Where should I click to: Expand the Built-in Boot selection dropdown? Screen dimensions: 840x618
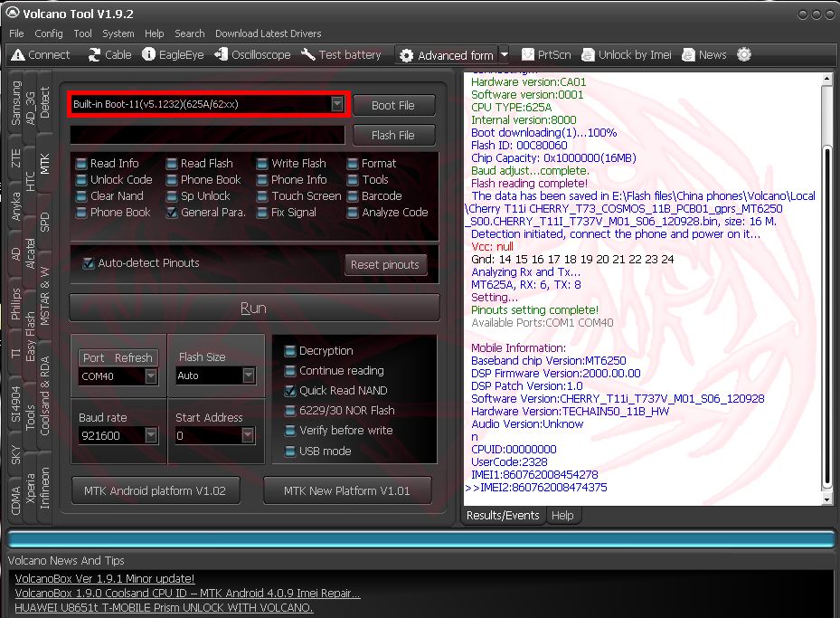tap(336, 104)
